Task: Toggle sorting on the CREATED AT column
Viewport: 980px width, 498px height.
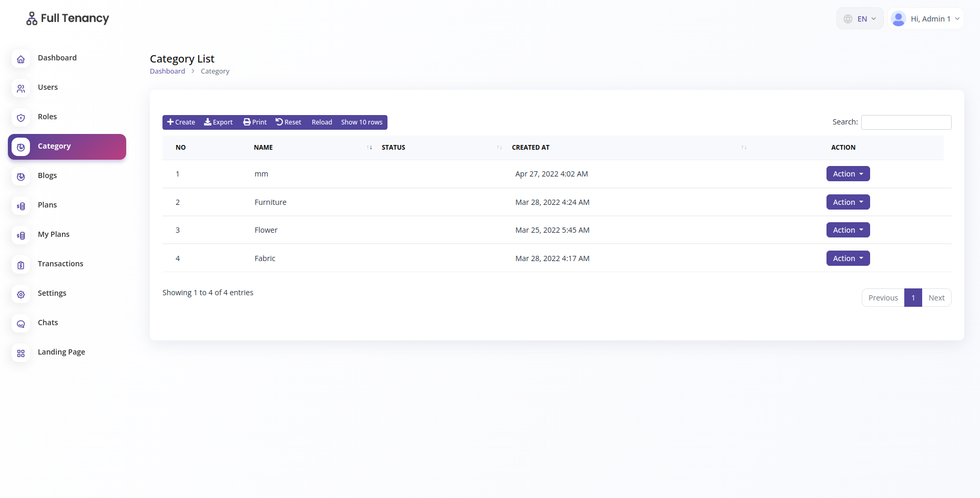Action: click(743, 147)
